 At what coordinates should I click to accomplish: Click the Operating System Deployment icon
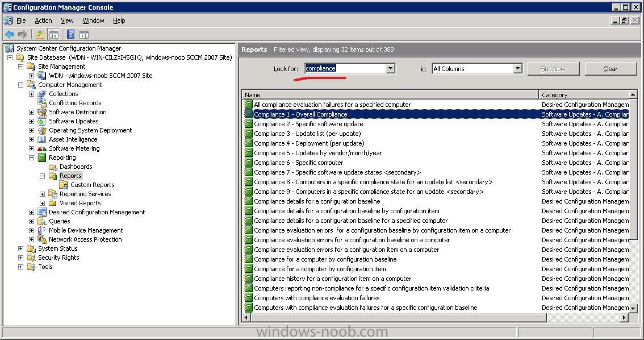[x=42, y=130]
